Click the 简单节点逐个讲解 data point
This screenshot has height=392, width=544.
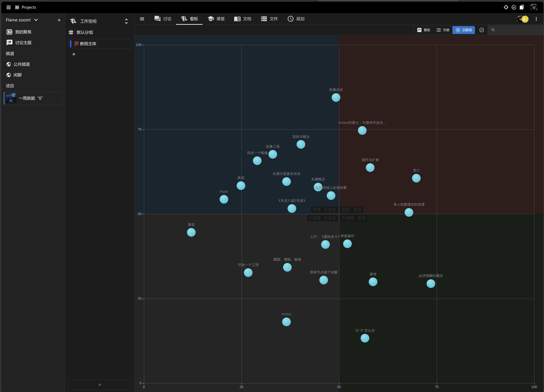click(x=323, y=280)
